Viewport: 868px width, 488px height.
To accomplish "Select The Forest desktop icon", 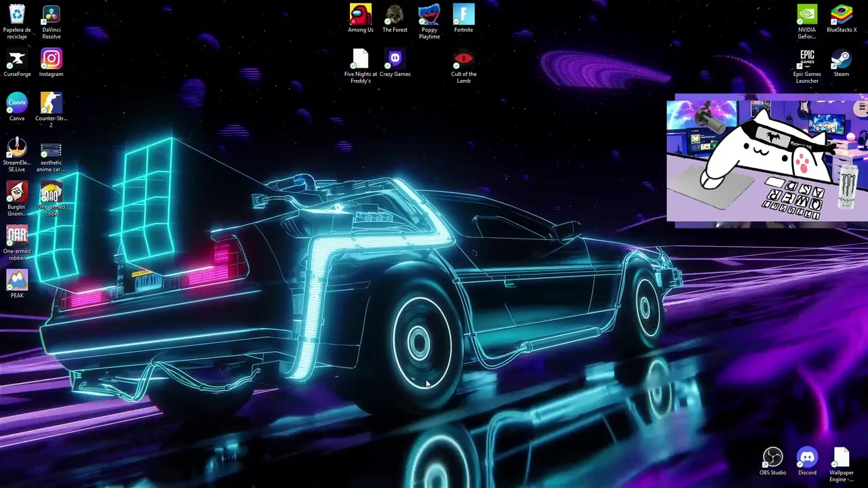I will (x=395, y=18).
